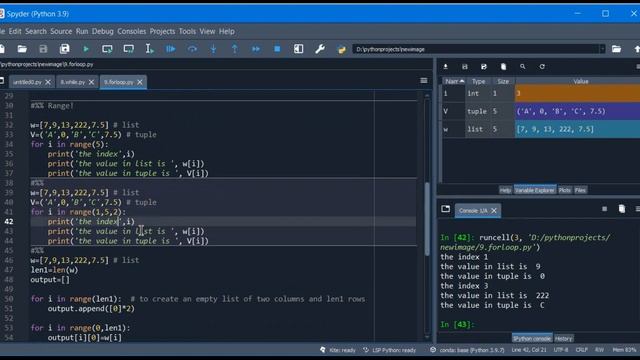
Task: Open the View menu
Action: [x=207, y=31]
